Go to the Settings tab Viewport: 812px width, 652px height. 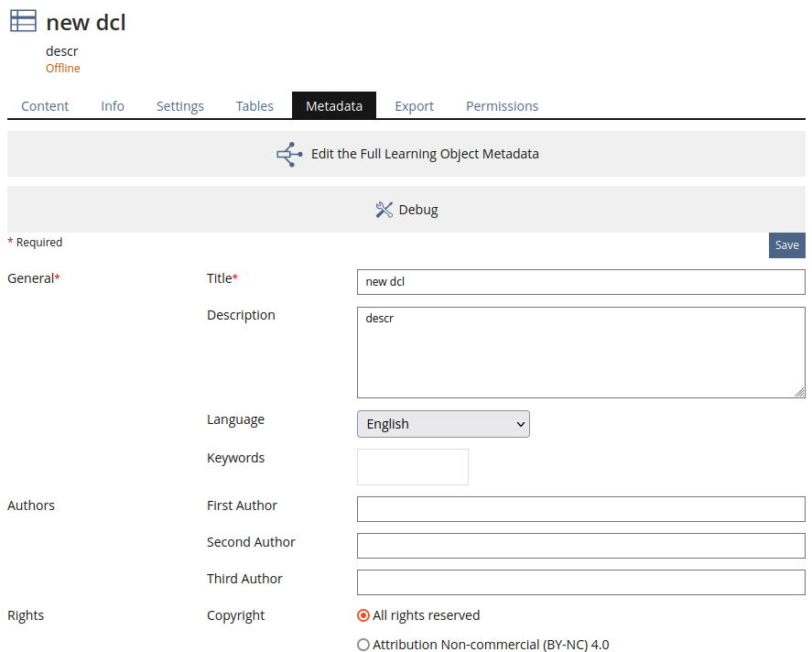click(180, 106)
